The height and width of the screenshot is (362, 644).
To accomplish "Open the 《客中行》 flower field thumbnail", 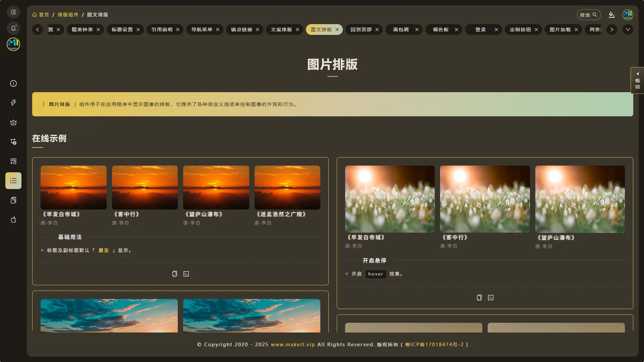I will pyautogui.click(x=485, y=199).
